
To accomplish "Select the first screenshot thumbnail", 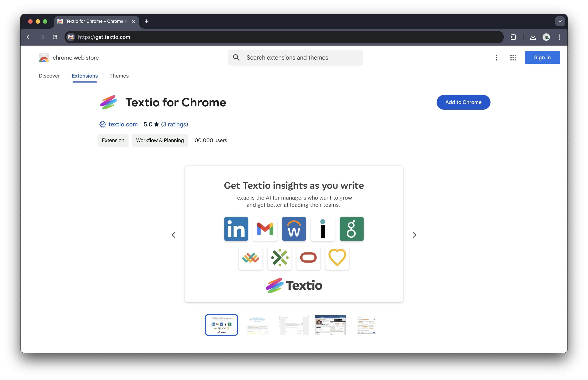I will [x=221, y=325].
